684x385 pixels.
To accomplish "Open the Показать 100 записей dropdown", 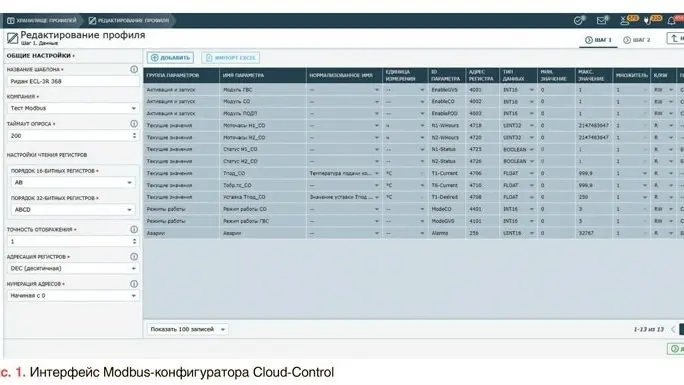I will pos(187,329).
